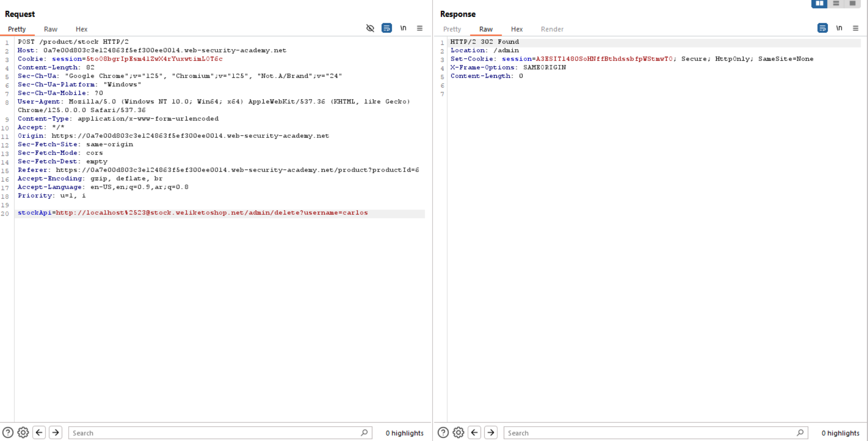Click the Sec-Ch-Ua header line
Image resolution: width=868 pixels, height=441 pixels.
tap(180, 76)
